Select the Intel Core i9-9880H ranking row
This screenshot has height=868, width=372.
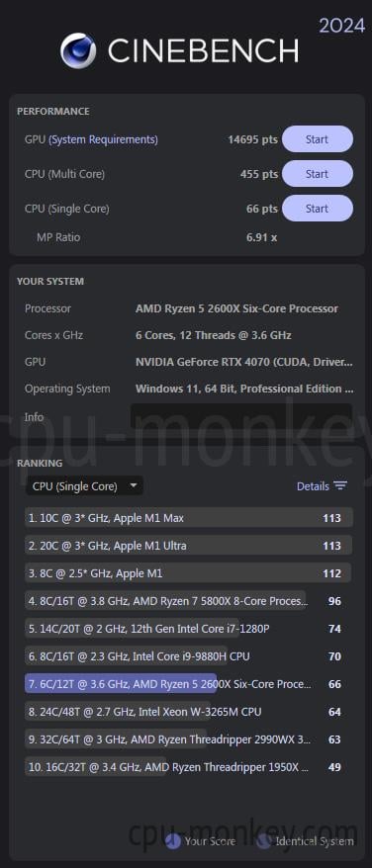189,656
